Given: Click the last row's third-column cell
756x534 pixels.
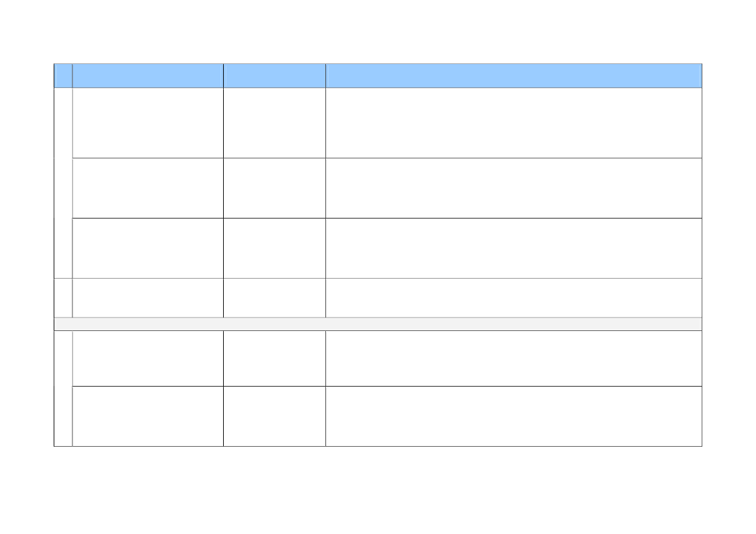Looking at the screenshot, I should coord(274,416).
